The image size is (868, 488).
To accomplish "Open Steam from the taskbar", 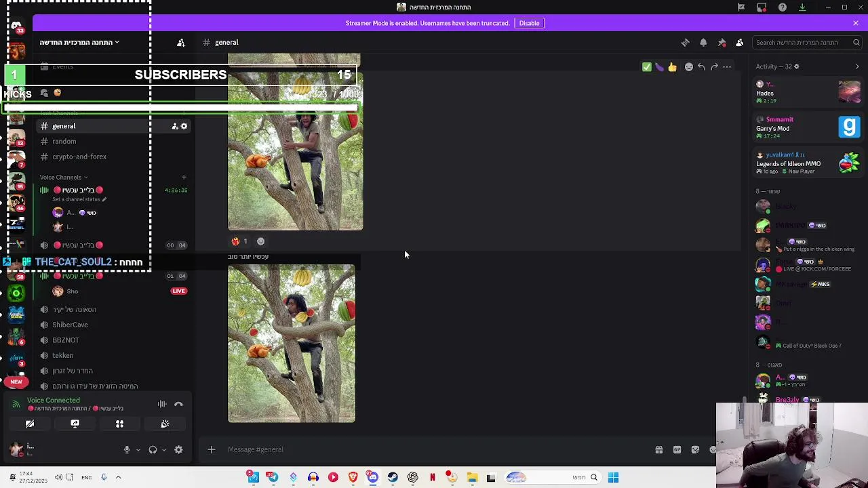I will (x=393, y=477).
